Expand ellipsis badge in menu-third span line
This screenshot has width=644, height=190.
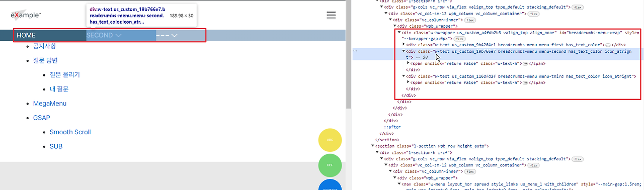point(525,82)
